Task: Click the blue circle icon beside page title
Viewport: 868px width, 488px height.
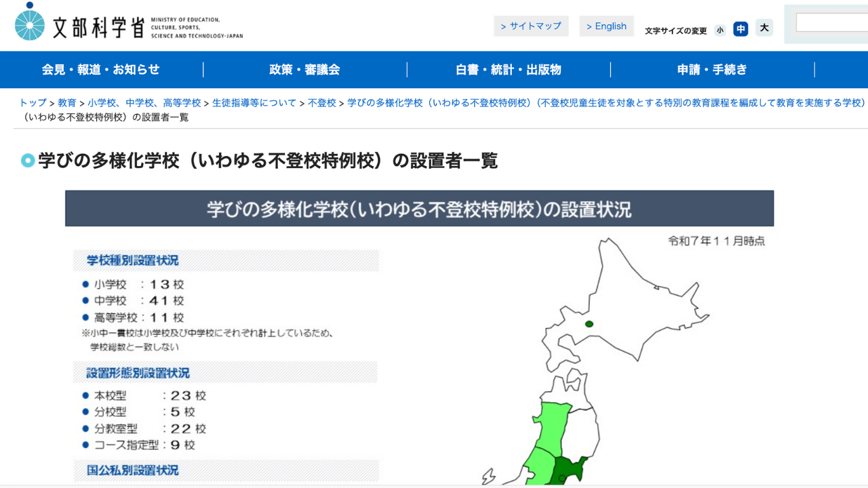Action: click(x=28, y=161)
